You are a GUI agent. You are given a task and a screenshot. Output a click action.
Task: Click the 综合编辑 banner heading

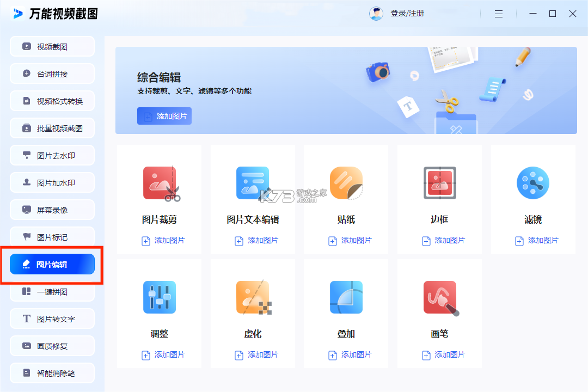click(x=159, y=77)
